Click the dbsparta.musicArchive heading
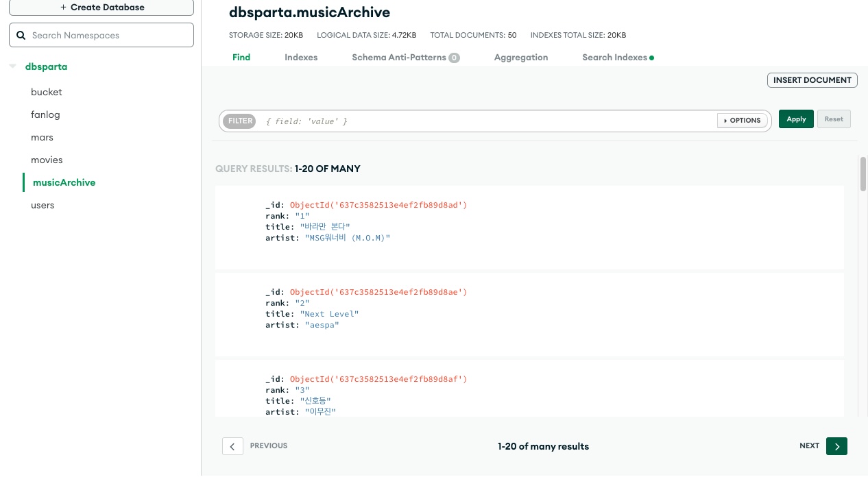 [309, 12]
